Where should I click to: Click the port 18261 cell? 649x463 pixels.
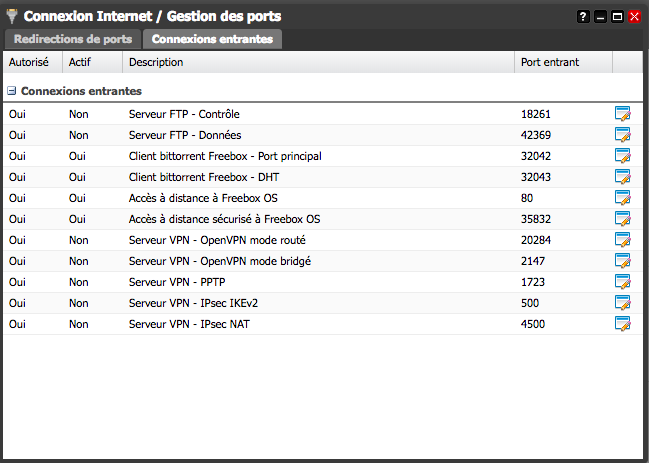click(536, 114)
